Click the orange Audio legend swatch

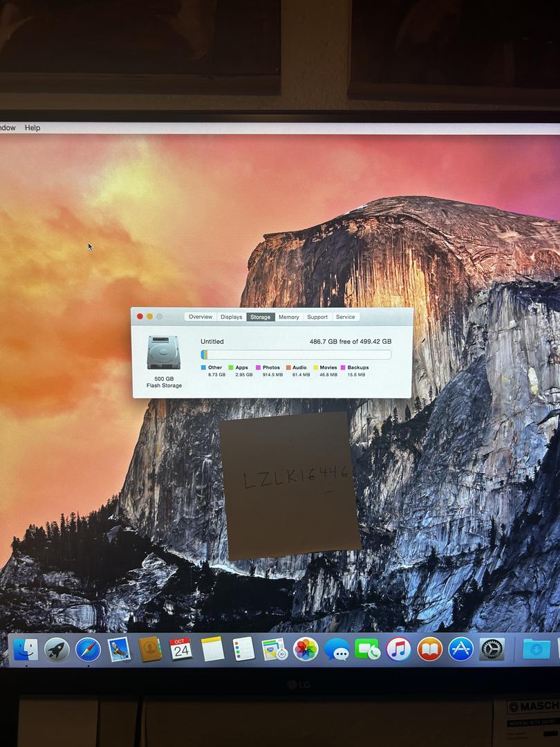(x=288, y=367)
